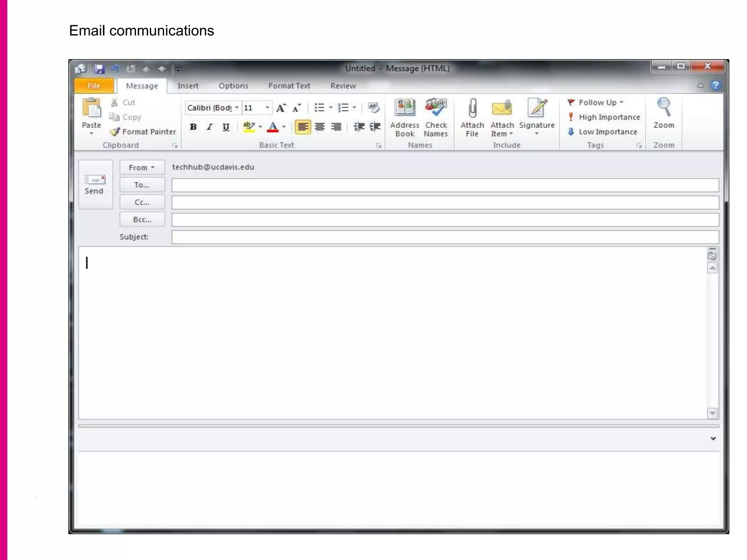Select the Format Painter brush
Image resolution: width=747 pixels, height=560 pixels.
tap(115, 132)
